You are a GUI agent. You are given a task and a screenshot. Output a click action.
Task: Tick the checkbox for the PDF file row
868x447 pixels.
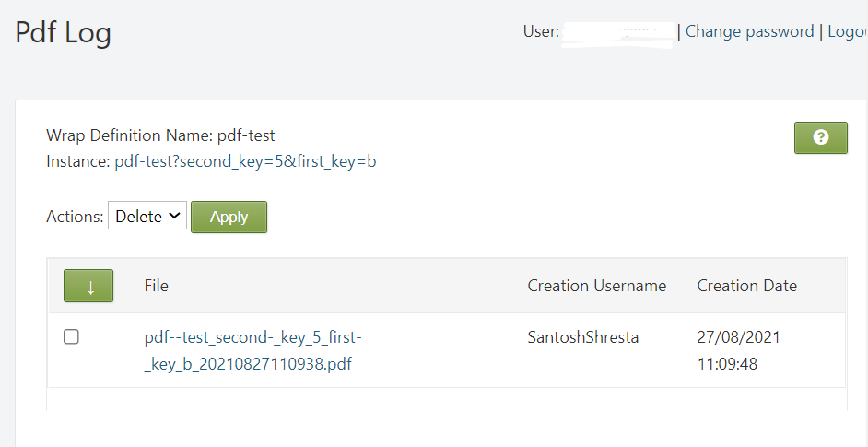(x=71, y=337)
